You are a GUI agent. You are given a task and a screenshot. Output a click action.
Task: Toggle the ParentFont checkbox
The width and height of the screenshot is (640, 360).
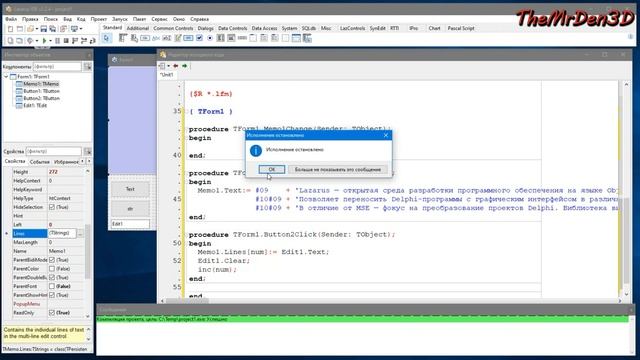point(52,286)
